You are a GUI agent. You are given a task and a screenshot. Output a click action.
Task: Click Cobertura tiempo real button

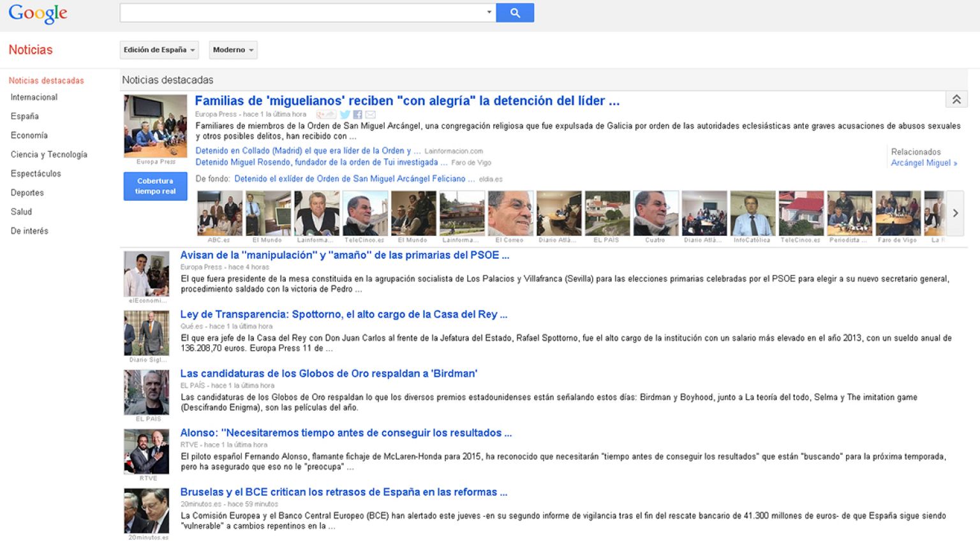point(155,186)
